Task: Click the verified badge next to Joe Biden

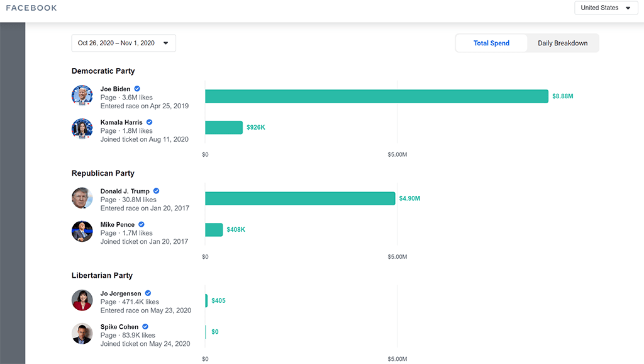Action: [137, 88]
